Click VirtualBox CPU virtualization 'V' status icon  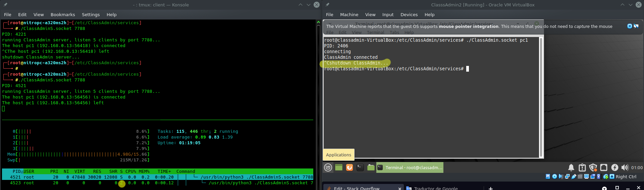(x=599, y=177)
